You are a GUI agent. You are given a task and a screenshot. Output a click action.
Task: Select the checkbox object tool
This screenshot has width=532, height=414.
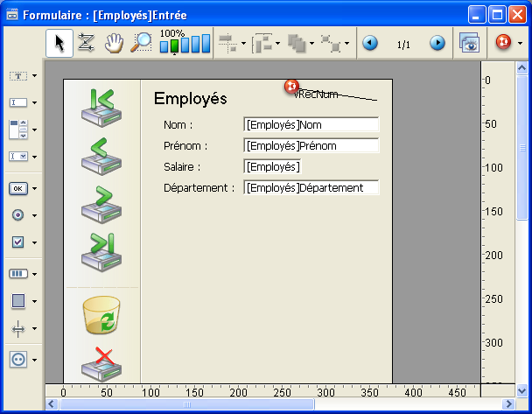(18, 242)
